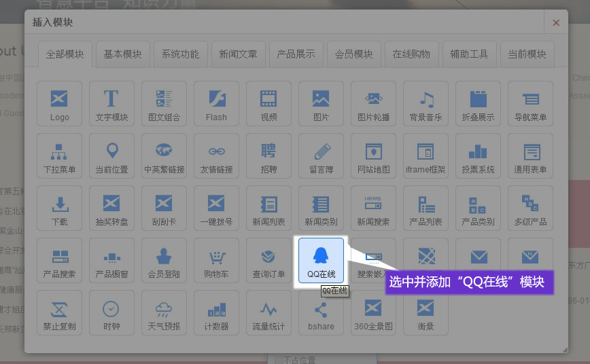Open the 下拉菜单 dropdown menu module

click(x=60, y=156)
